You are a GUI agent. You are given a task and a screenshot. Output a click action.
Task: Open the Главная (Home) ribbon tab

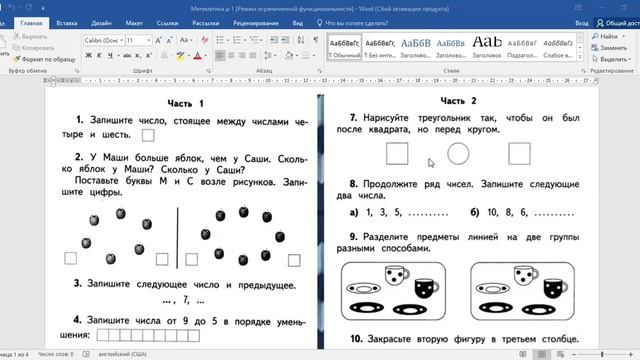[31, 23]
